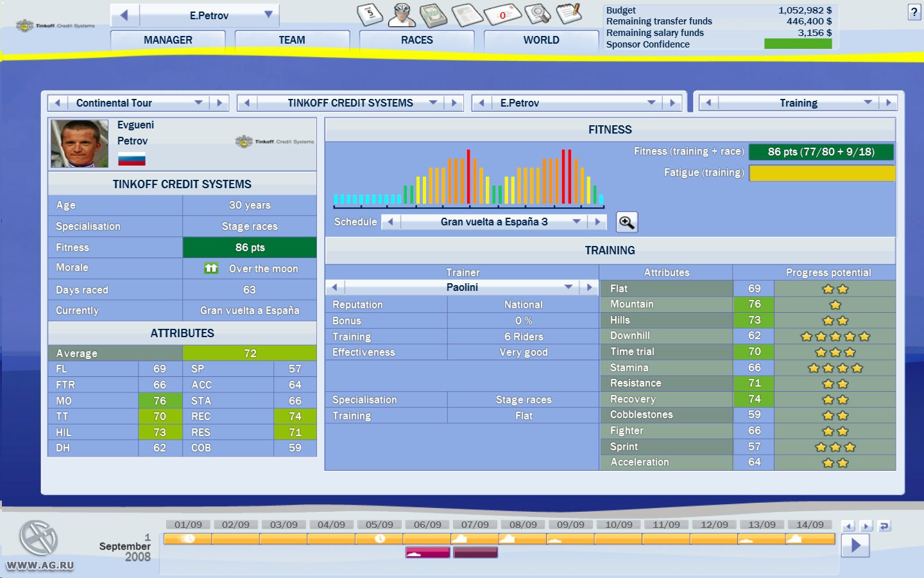Expand the E.Petrov rider dropdown in selector row

point(651,103)
